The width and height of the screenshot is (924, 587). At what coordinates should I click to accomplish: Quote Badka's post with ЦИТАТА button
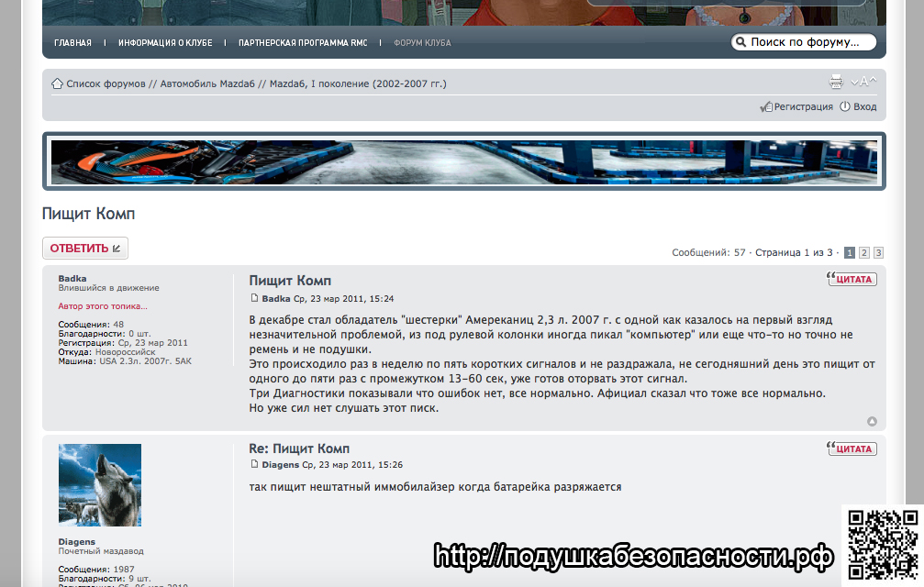tap(852, 279)
